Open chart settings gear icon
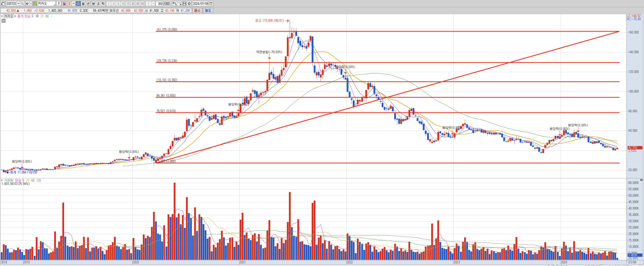 pos(189,3)
